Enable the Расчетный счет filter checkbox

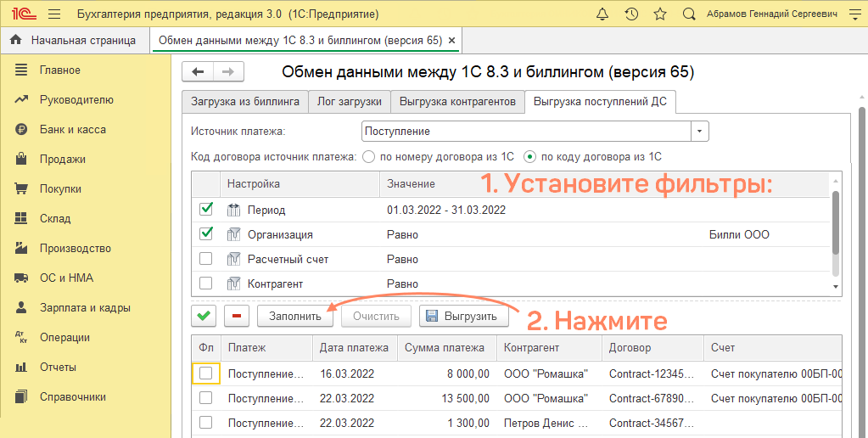(x=205, y=259)
